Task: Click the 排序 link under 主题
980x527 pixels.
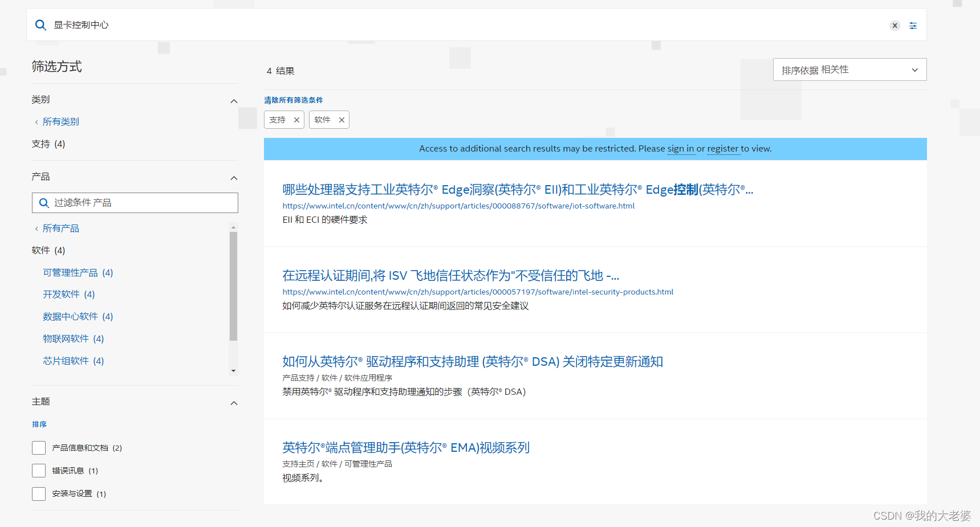Action: [39, 424]
